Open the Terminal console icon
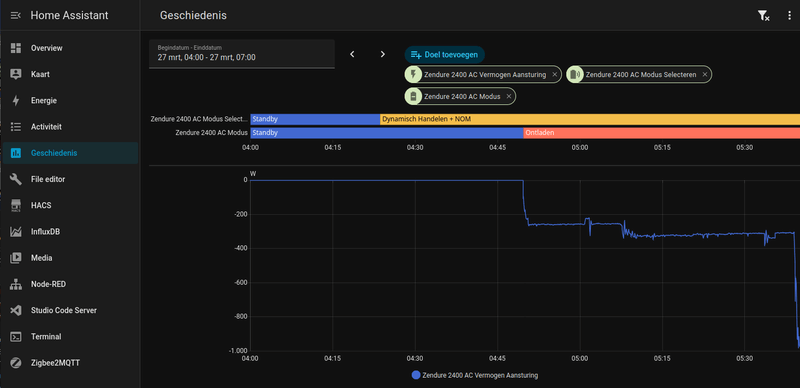This screenshot has height=388, width=800. pos(16,337)
